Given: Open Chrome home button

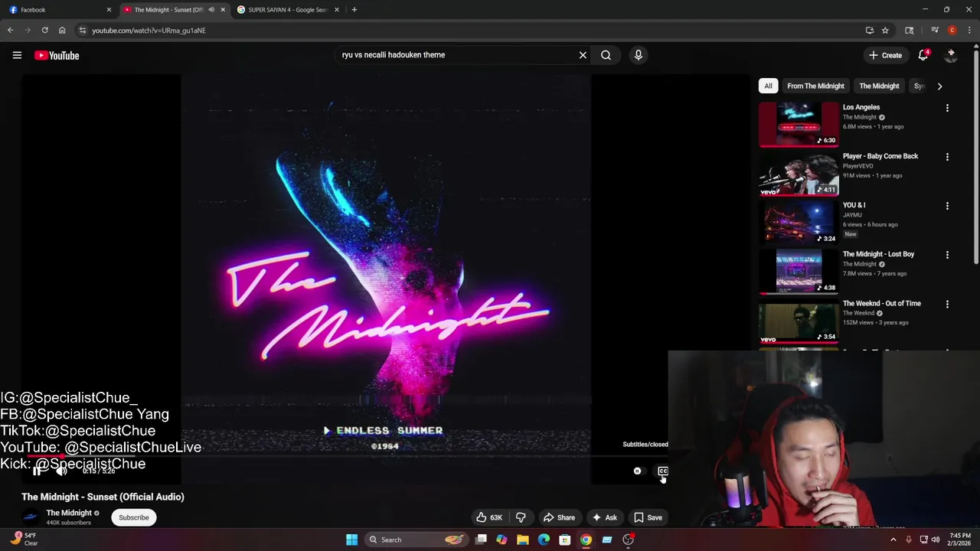Looking at the screenshot, I should click(x=62, y=31).
